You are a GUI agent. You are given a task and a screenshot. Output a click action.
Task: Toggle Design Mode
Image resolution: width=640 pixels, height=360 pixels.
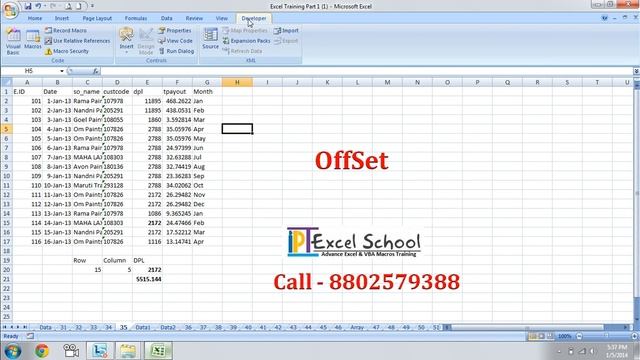(x=146, y=42)
